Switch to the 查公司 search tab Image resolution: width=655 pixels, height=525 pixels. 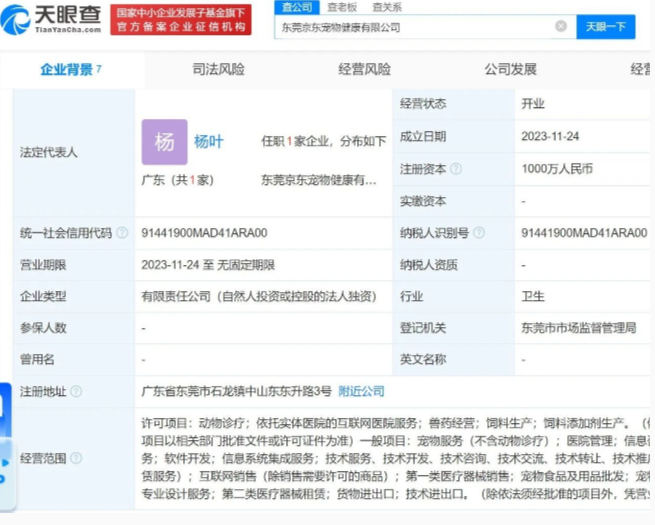coord(297,7)
